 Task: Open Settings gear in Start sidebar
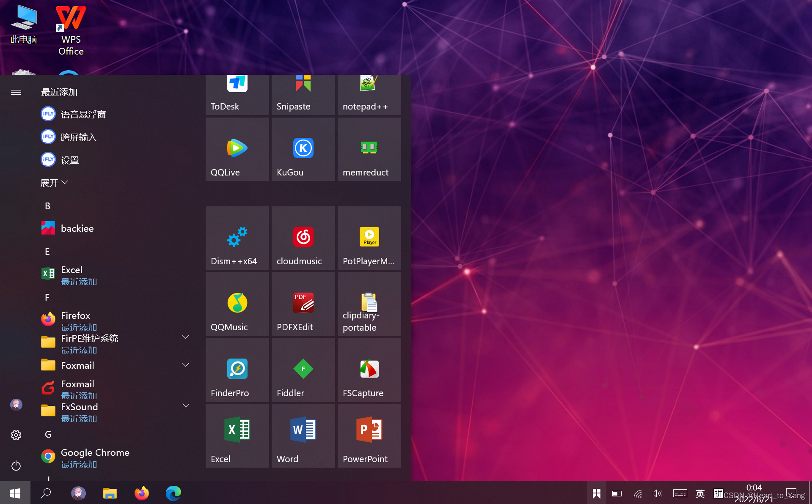16,435
